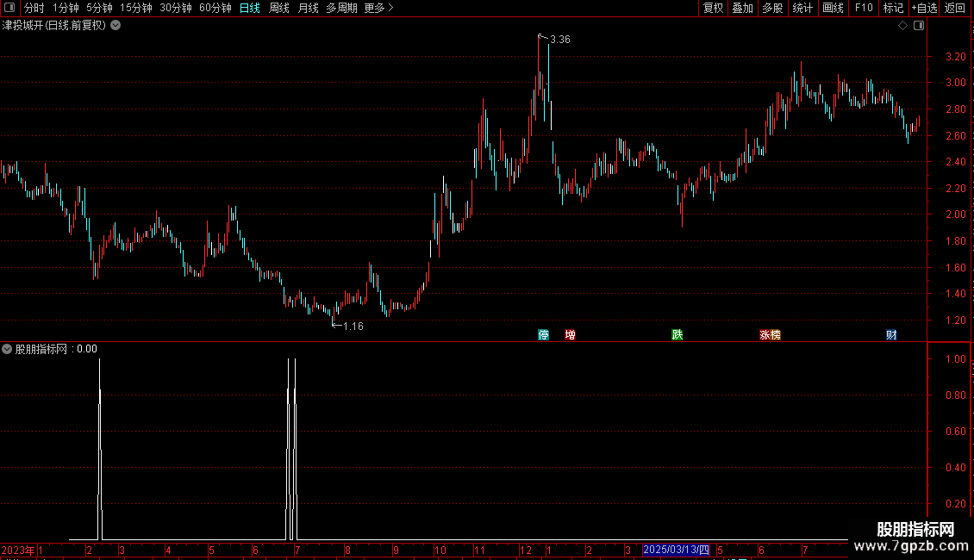Image resolution: width=974 pixels, height=560 pixels.
Task: Select the 1分钟 period
Action: (x=66, y=8)
